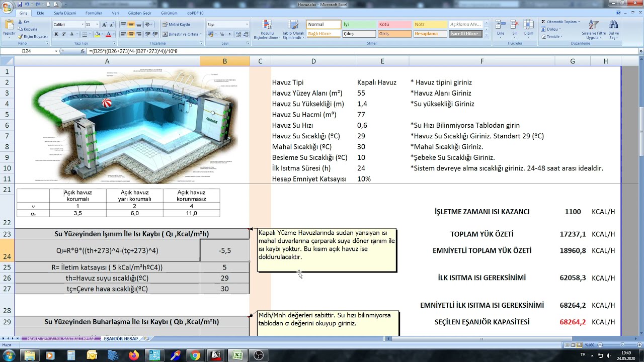Viewport: 644px width, 362px height.
Task: Click the fx insert function icon
Action: coord(83,51)
